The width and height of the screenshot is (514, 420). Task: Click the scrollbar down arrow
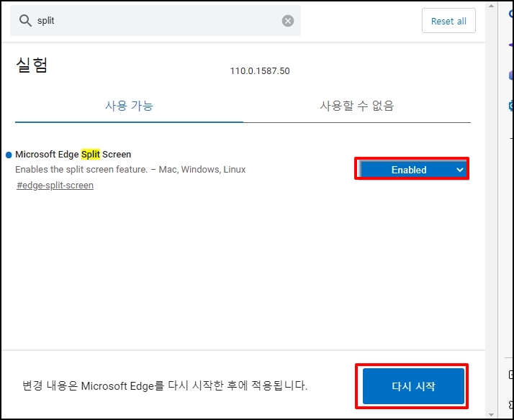tap(491, 414)
